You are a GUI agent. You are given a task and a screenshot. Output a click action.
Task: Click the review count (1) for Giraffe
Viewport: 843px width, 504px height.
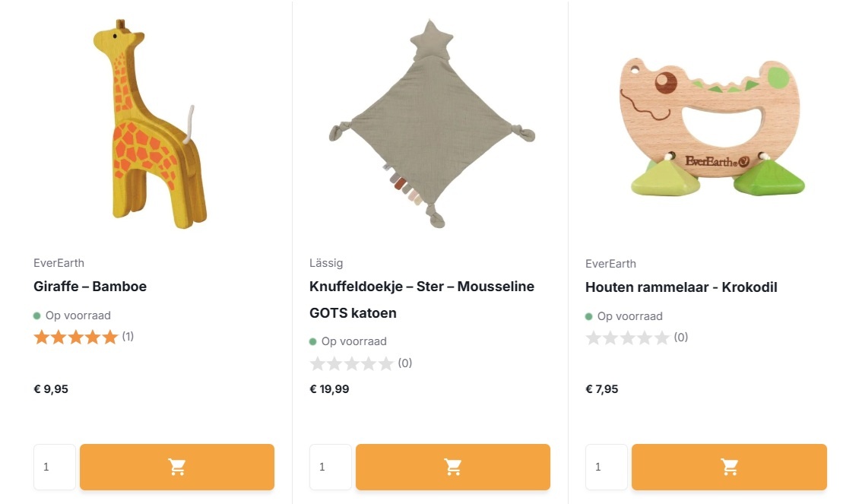128,336
